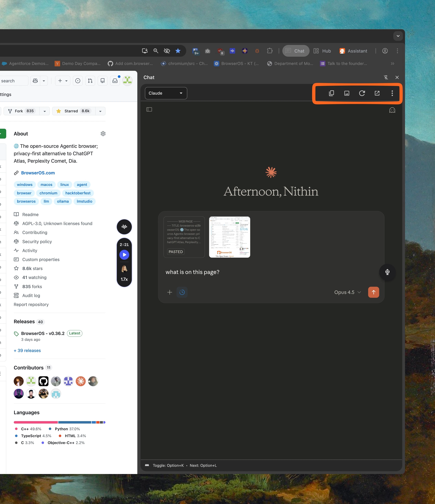The width and height of the screenshot is (435, 504).
Task: Toggle incognito ghost mode in chat
Action: click(393, 110)
